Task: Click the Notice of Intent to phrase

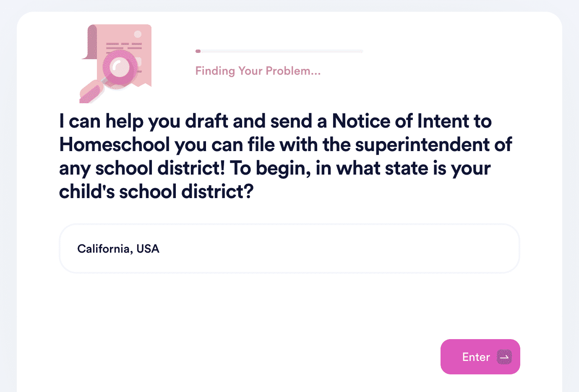Action: click(412, 121)
